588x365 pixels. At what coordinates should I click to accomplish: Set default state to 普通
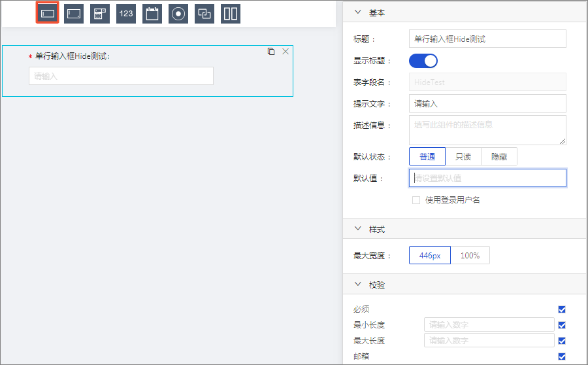427,156
